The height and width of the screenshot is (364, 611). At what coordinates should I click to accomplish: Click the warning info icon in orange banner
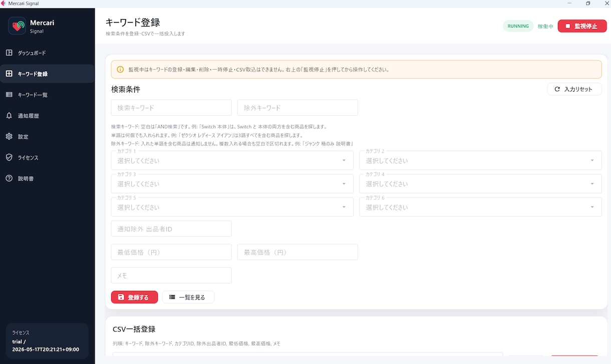click(x=120, y=70)
